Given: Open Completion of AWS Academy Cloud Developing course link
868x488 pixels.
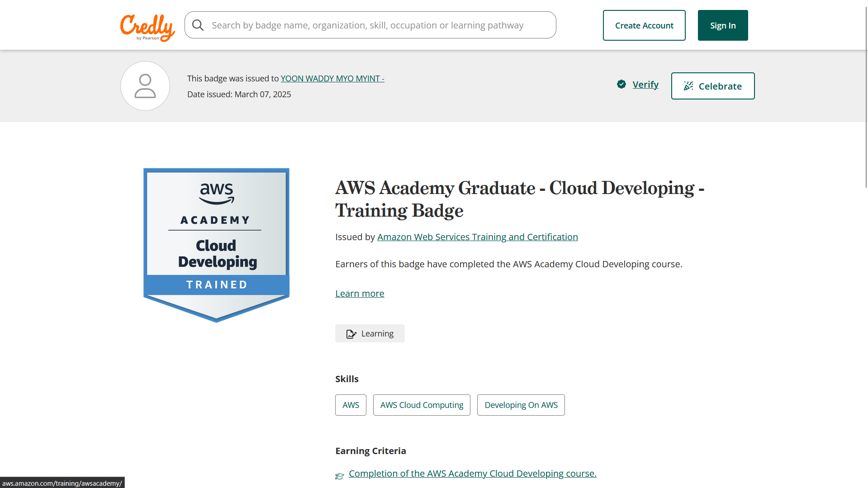Looking at the screenshot, I should click(x=473, y=474).
